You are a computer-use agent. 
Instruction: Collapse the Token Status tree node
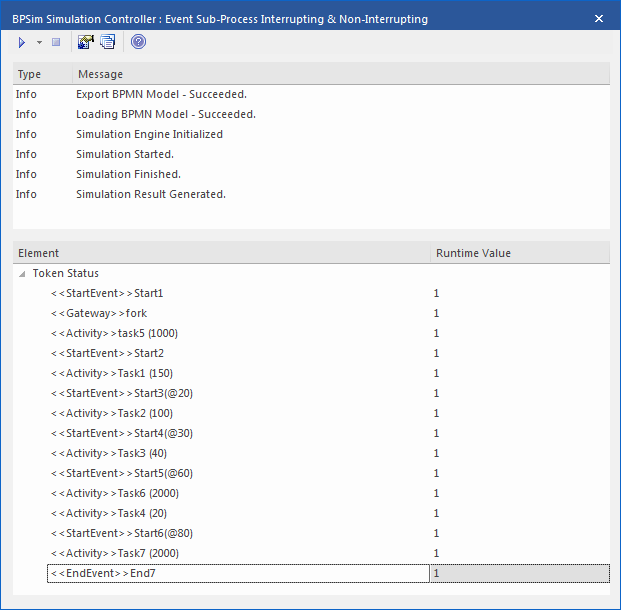point(22,273)
